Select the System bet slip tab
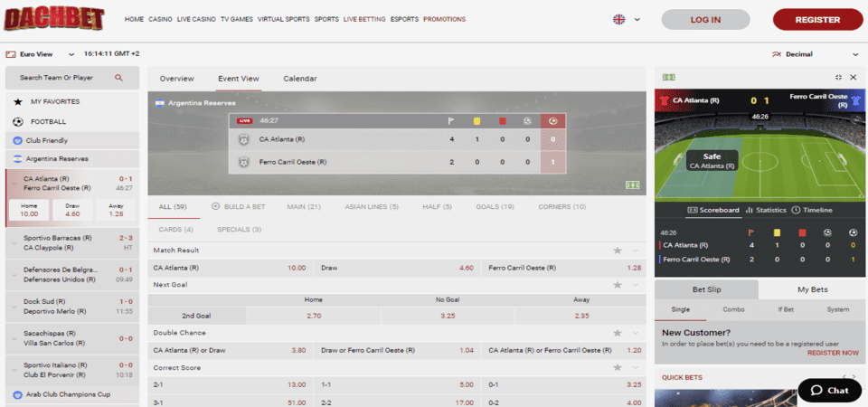The width and height of the screenshot is (868, 407). 837,309
